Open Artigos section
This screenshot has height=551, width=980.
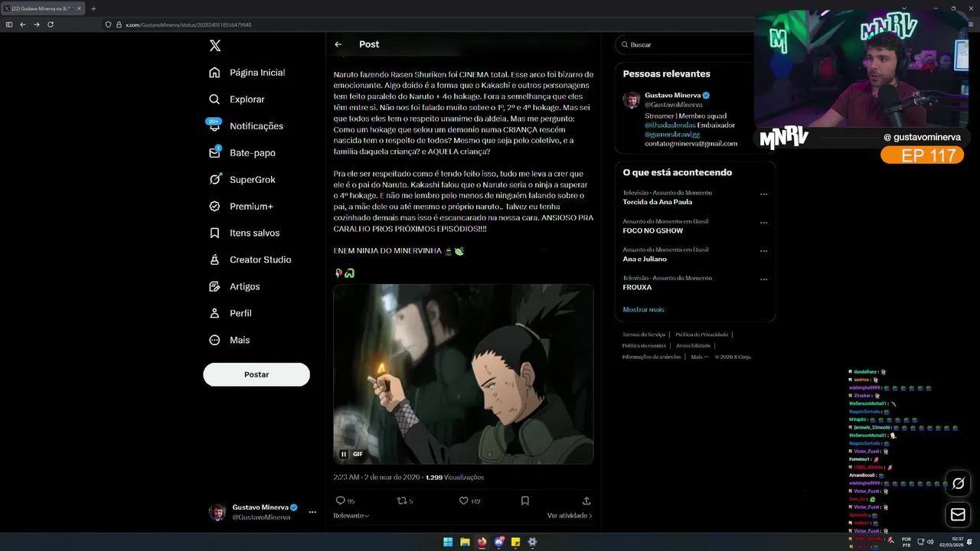234,287
